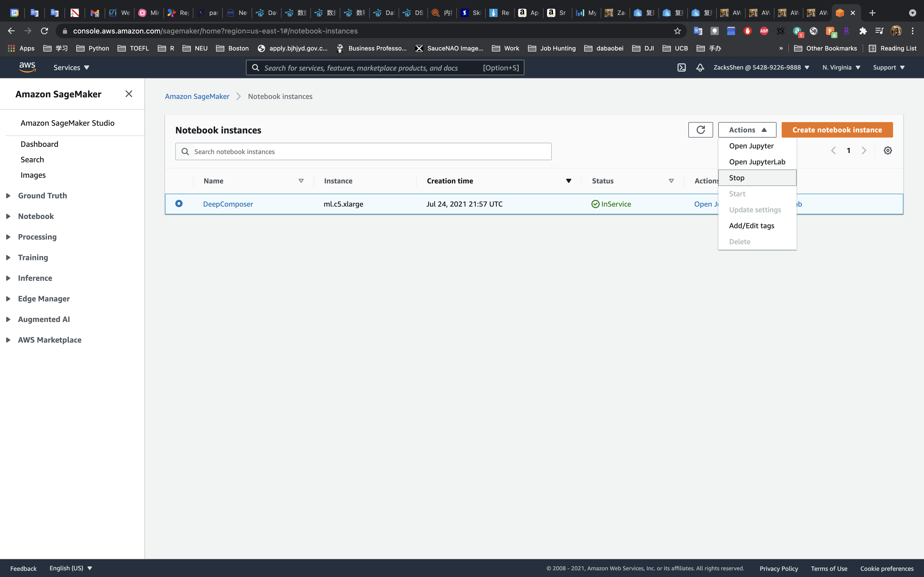Choose Stop from Actions menu
Image resolution: width=924 pixels, height=577 pixels.
[x=737, y=178]
